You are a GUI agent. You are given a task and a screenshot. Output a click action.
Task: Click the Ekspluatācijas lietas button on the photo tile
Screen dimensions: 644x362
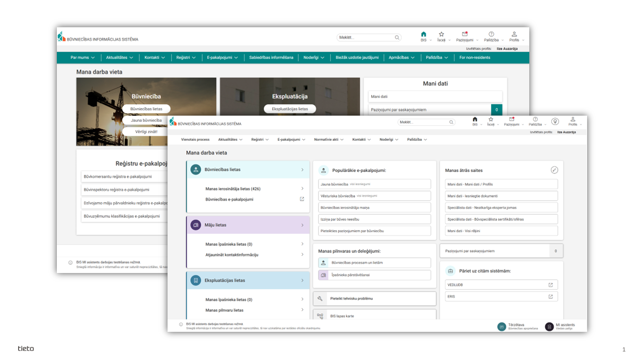point(290,109)
